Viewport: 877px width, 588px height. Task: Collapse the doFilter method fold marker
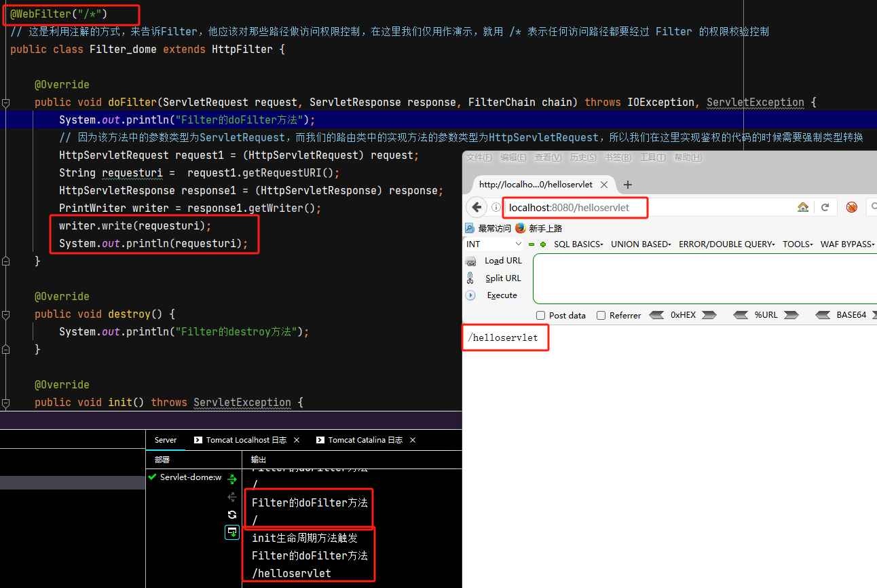click(x=5, y=103)
